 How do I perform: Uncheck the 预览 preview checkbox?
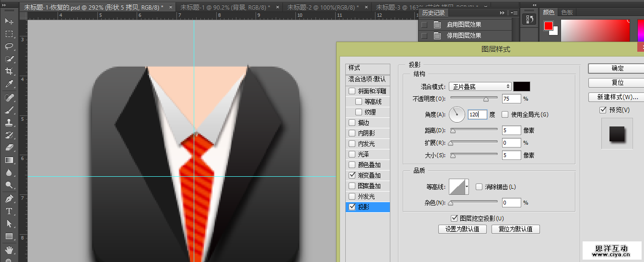pos(603,110)
